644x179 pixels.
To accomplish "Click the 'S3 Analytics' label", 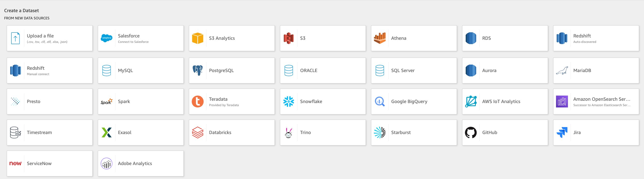I will click(x=222, y=38).
